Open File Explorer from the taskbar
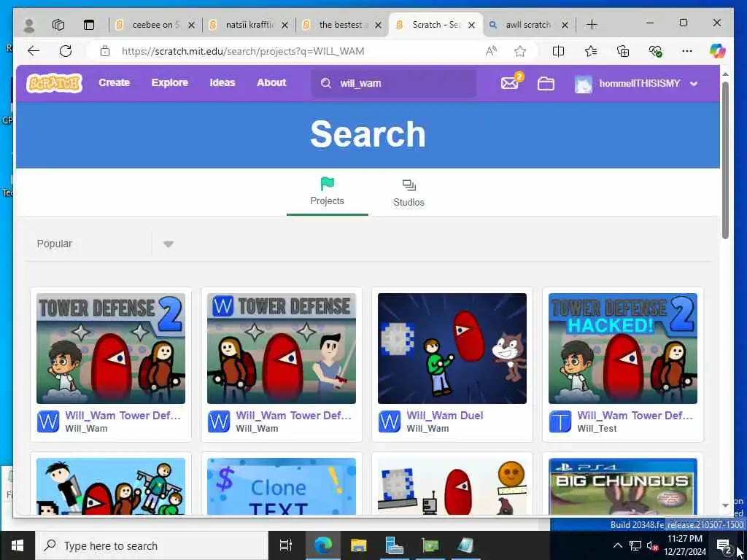Viewport: 747px width, 560px height. 358,545
